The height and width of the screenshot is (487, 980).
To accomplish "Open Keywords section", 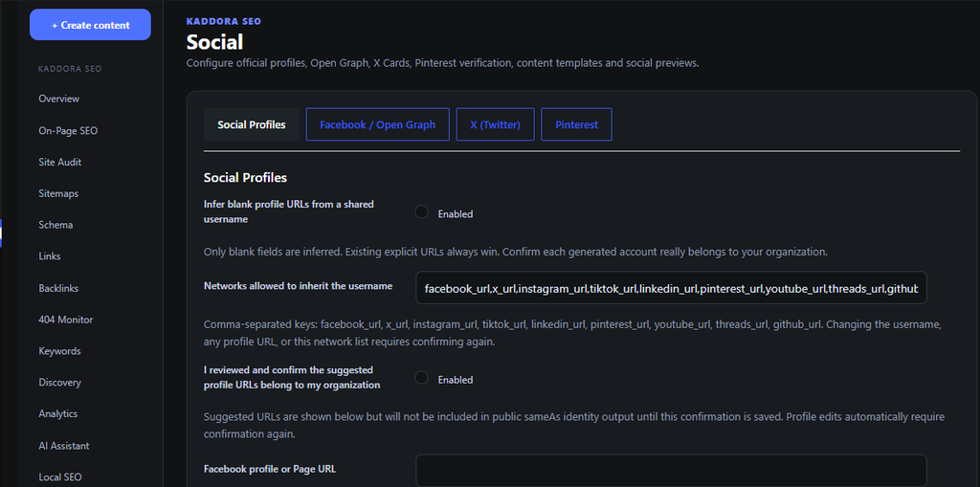I will tap(59, 351).
